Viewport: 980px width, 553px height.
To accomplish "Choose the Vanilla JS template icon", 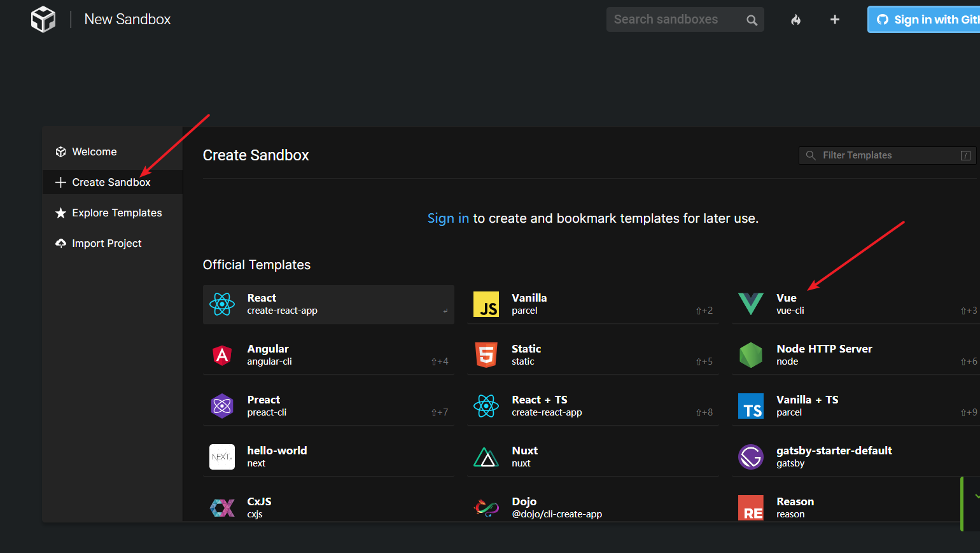I will click(x=486, y=304).
